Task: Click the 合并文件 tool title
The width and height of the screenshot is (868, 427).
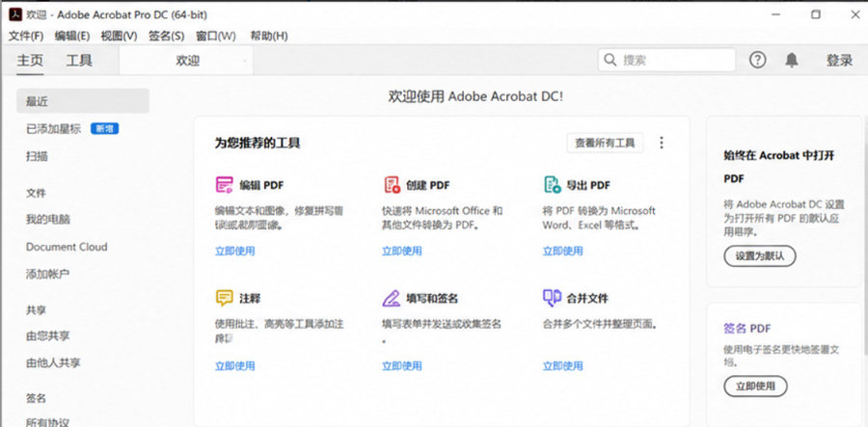Action: 587,299
